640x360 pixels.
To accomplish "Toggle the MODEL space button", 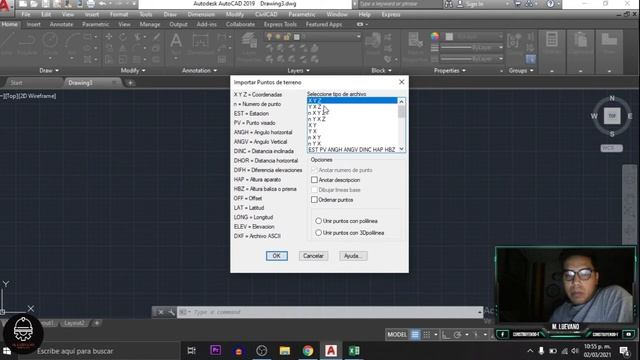I will (397, 335).
